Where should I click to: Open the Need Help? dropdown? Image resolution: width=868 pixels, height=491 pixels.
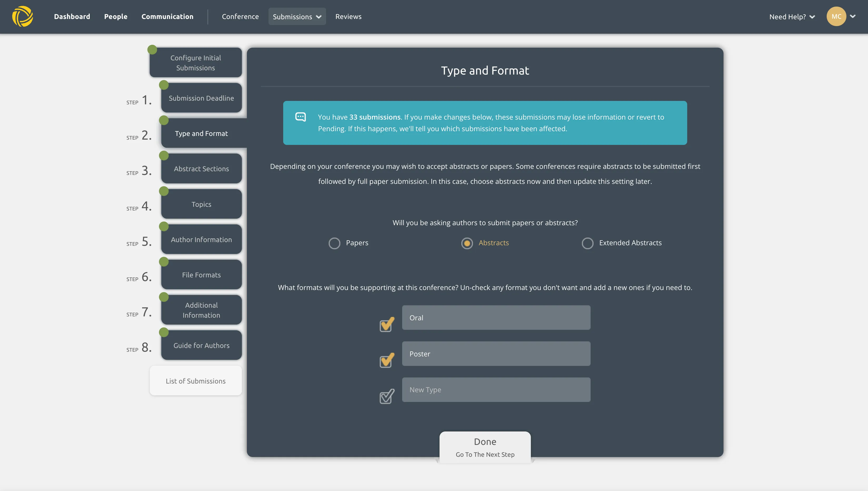[792, 17]
